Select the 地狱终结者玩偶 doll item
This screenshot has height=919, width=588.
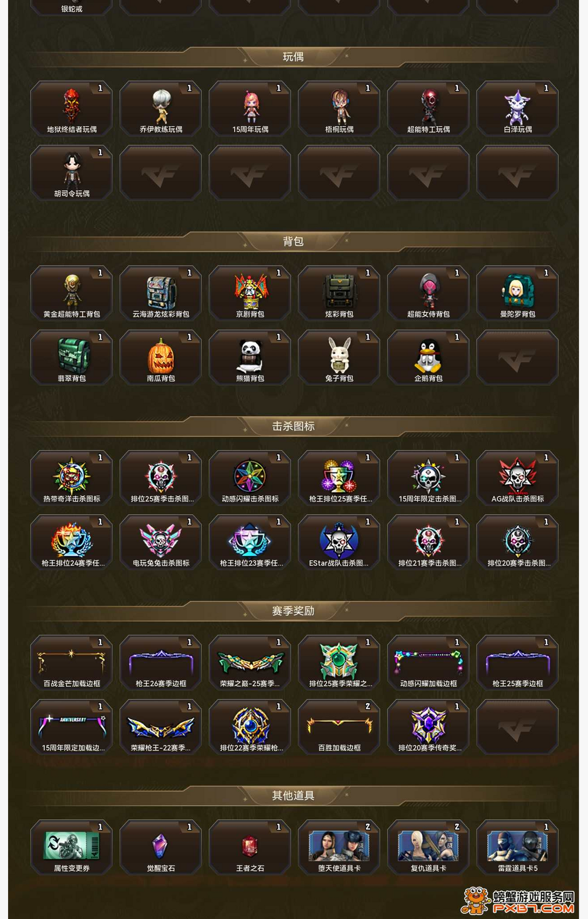coord(71,108)
